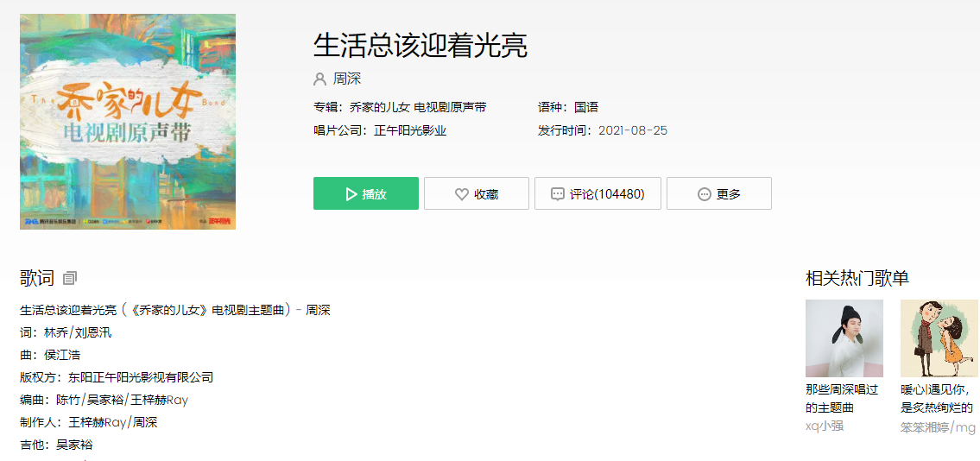Click first lyric line with 电视剧主题曲
Image resolution: width=980 pixels, height=461 pixels.
tap(175, 310)
